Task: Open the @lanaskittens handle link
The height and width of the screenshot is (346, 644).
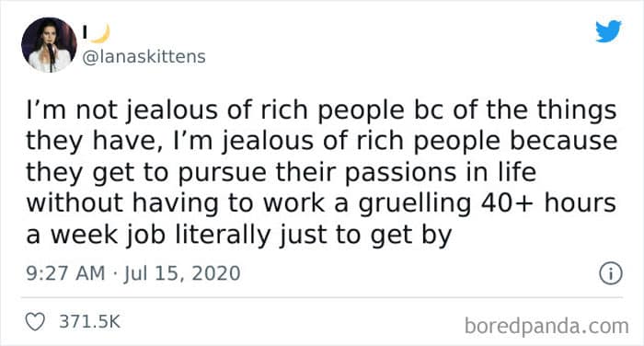Action: tap(144, 57)
